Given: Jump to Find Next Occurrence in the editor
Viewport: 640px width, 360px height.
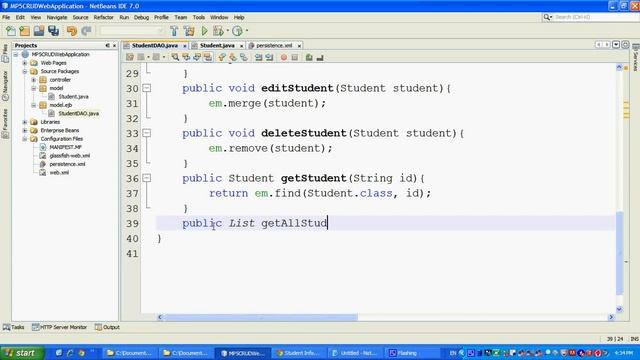Looking at the screenshot, I should [197, 58].
